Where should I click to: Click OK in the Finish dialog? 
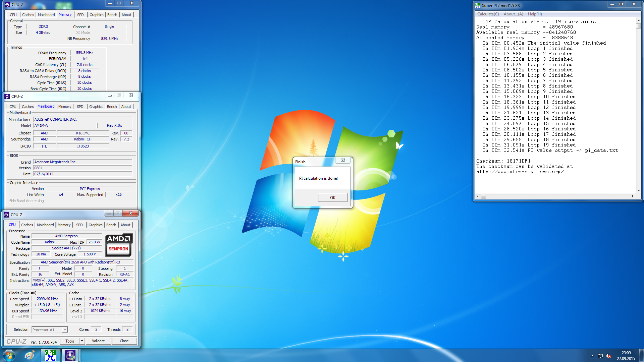click(332, 197)
